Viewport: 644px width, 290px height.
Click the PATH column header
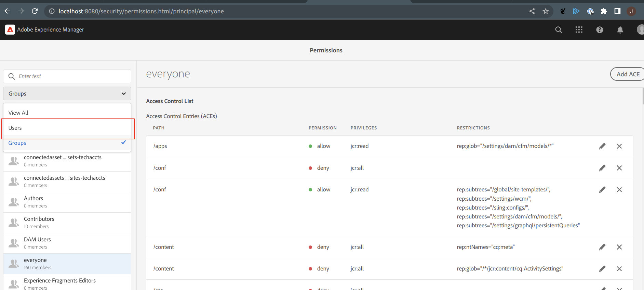point(159,128)
